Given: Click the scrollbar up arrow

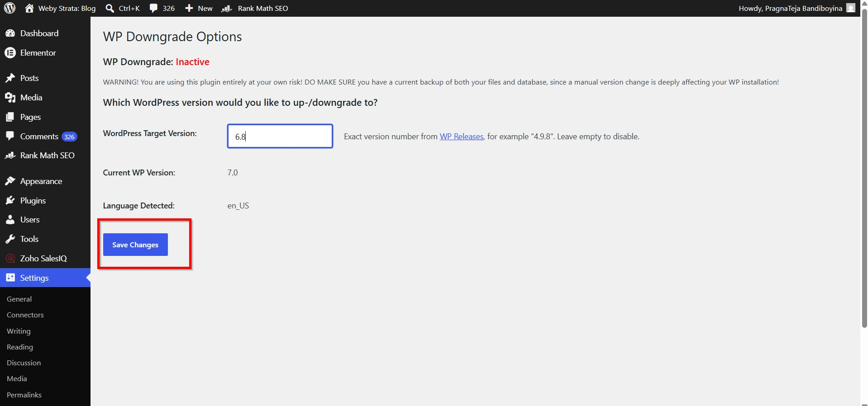Looking at the screenshot, I should tap(864, 3).
